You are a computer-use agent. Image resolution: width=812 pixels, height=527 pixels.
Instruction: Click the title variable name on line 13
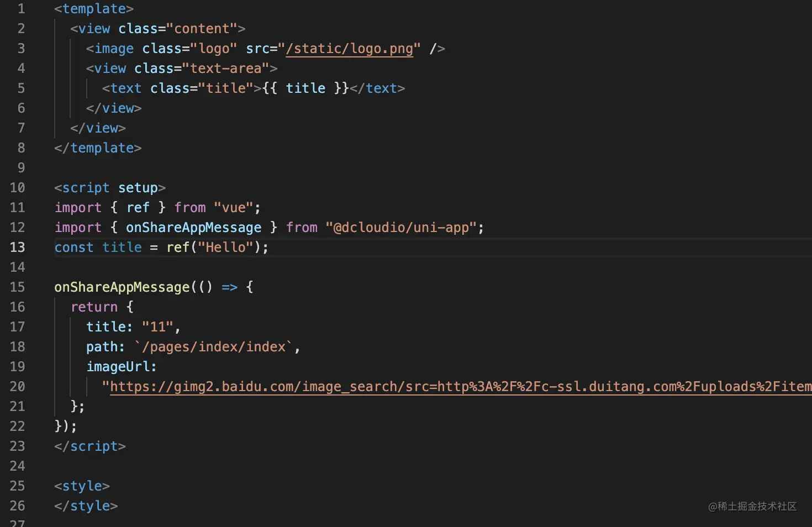[122, 247]
